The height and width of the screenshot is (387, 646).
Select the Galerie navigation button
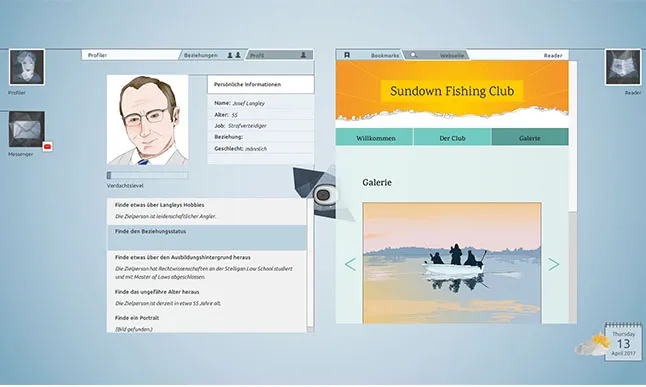[x=530, y=137]
